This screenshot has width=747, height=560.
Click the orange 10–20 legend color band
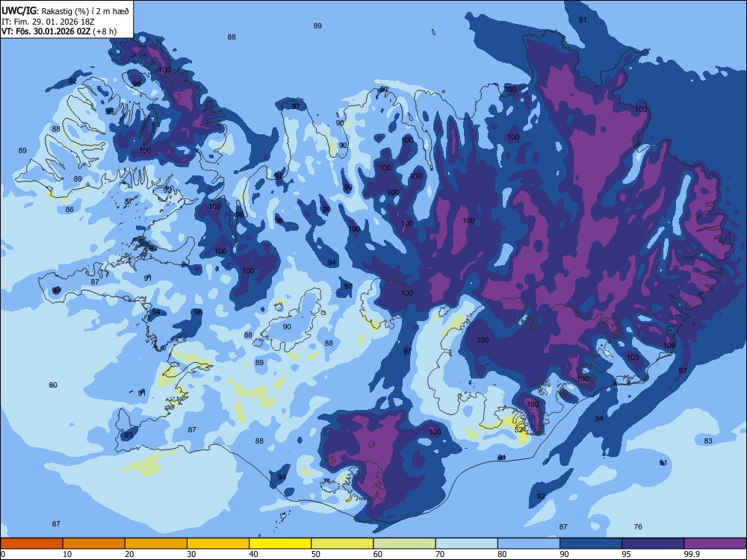pyautogui.click(x=94, y=544)
